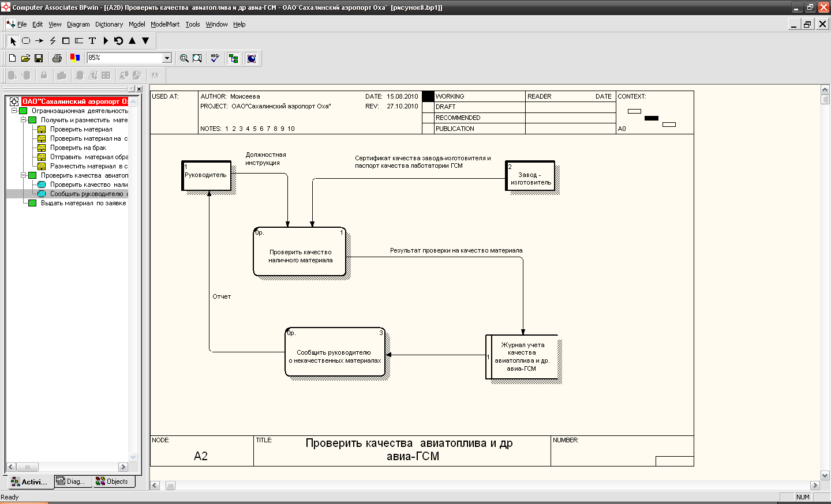Print the diagram using the printer icon

click(57, 58)
